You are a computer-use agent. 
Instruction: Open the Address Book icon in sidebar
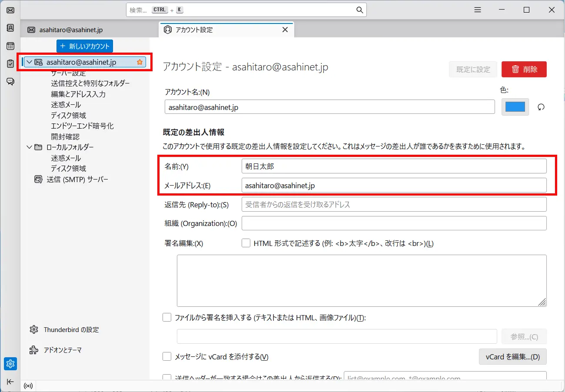click(10, 27)
